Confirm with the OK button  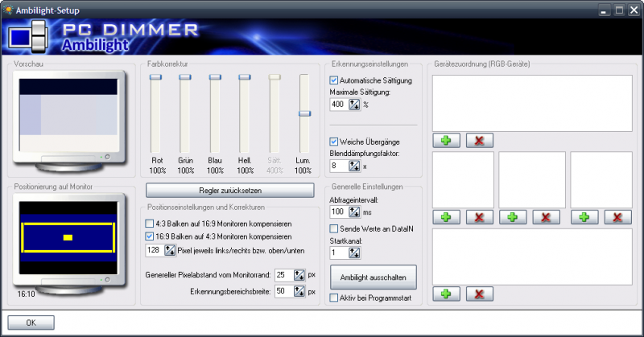[31, 323]
